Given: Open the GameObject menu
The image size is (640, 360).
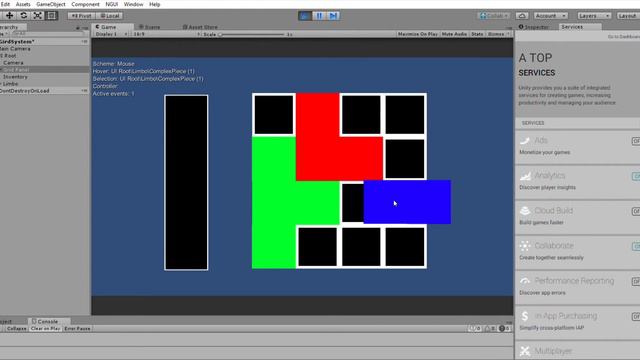Looking at the screenshot, I should pos(51,4).
